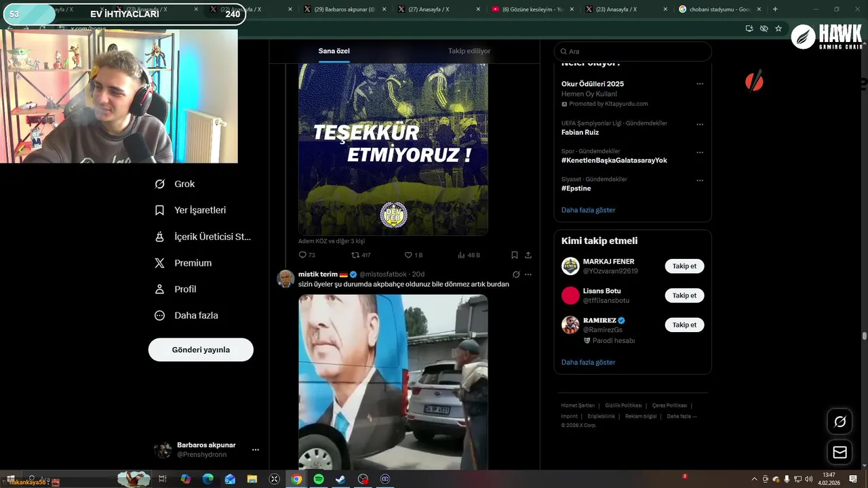Open the @mistosfatbok handle link
Screen dimensions: 868x488
click(383, 274)
